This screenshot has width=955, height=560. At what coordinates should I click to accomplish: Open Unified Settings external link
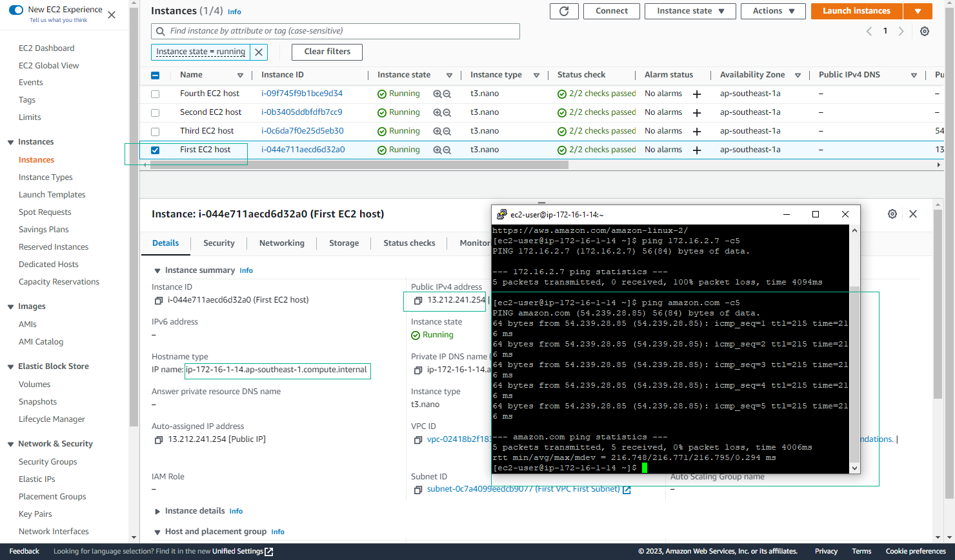point(269,552)
